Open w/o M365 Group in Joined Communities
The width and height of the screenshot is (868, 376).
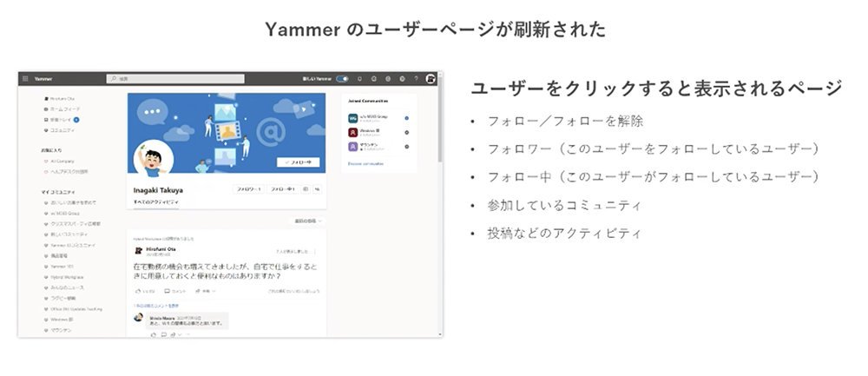(x=375, y=118)
